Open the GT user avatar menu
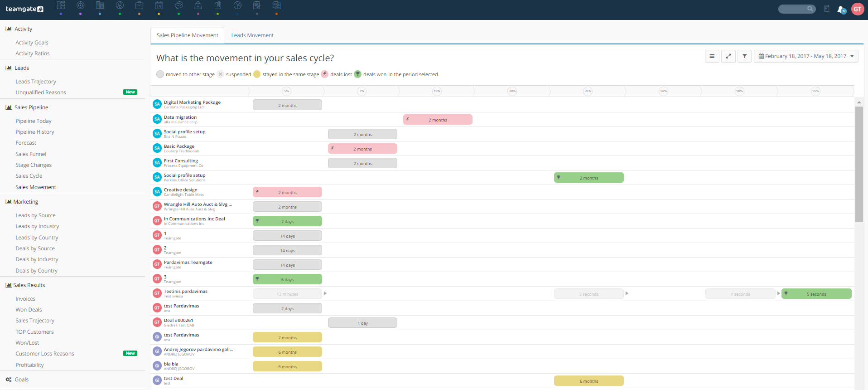Viewport: 868px width, 390px height. point(857,9)
